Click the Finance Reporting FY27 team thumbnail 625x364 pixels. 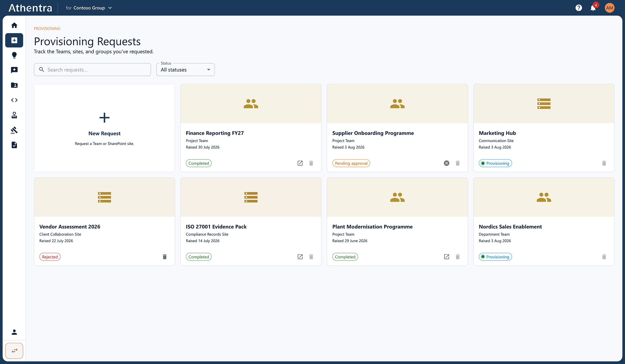pyautogui.click(x=251, y=103)
